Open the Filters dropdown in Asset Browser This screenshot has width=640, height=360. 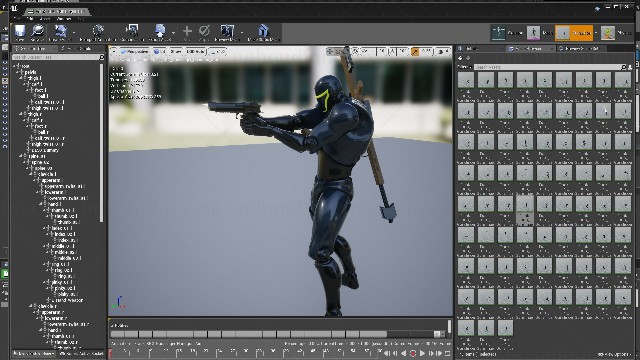464,67
